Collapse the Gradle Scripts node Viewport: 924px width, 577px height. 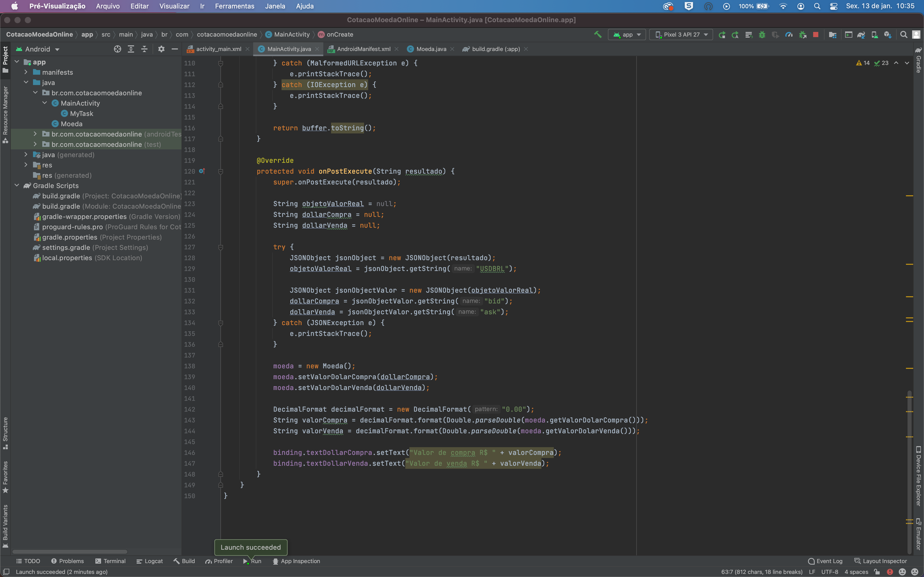coord(17,185)
